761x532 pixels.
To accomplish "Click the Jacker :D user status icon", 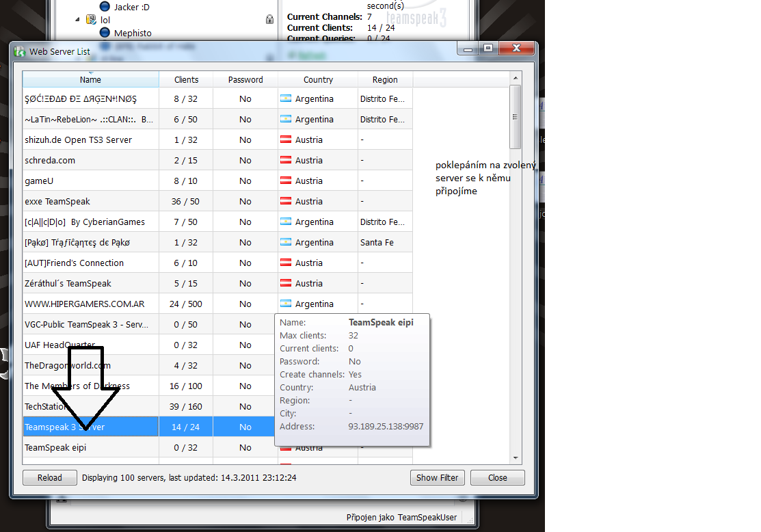I will [105, 6].
